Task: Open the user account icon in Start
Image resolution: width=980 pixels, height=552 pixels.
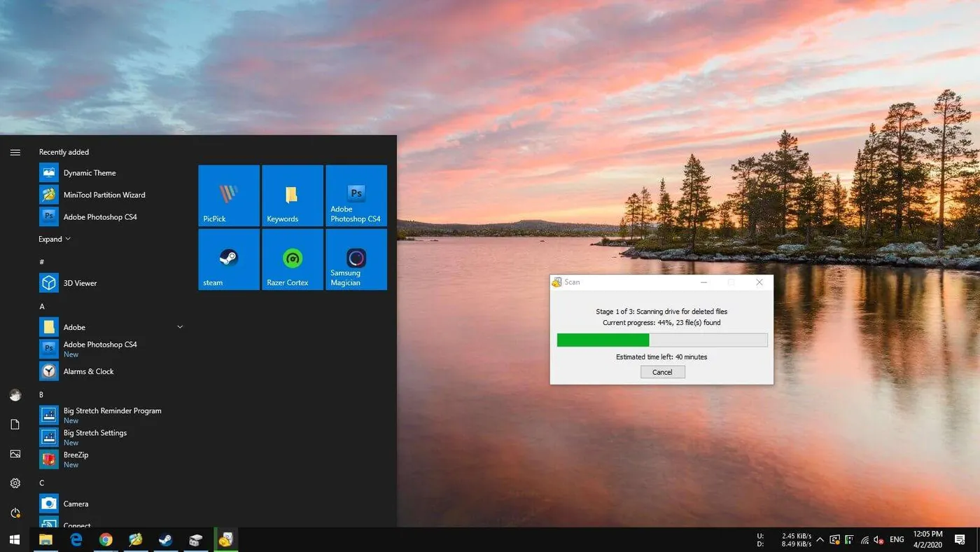Action: [x=15, y=395]
